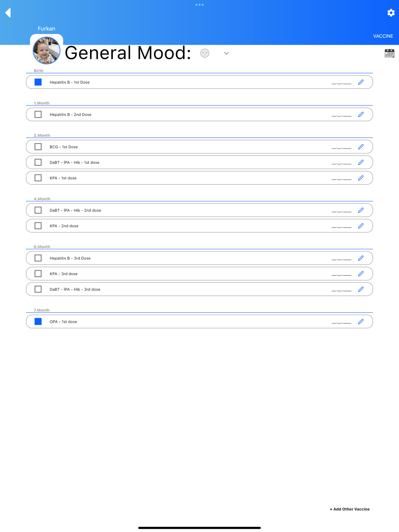Open the settings gear icon
This screenshot has height=532, width=399.
point(391,13)
